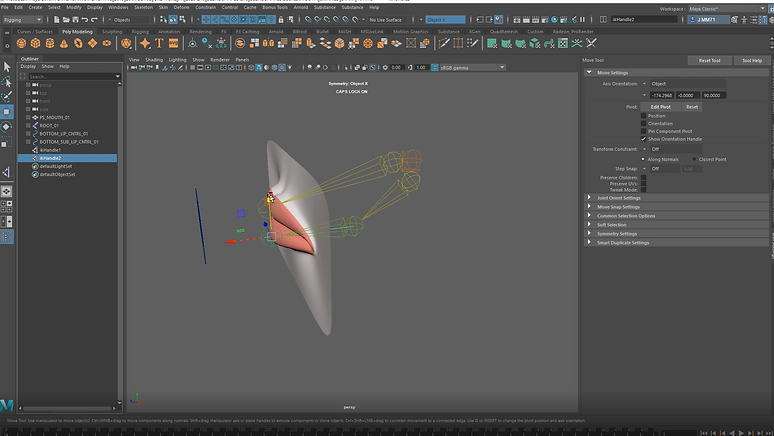Click the Edit Pivot button
The image size is (774, 436).
660,107
